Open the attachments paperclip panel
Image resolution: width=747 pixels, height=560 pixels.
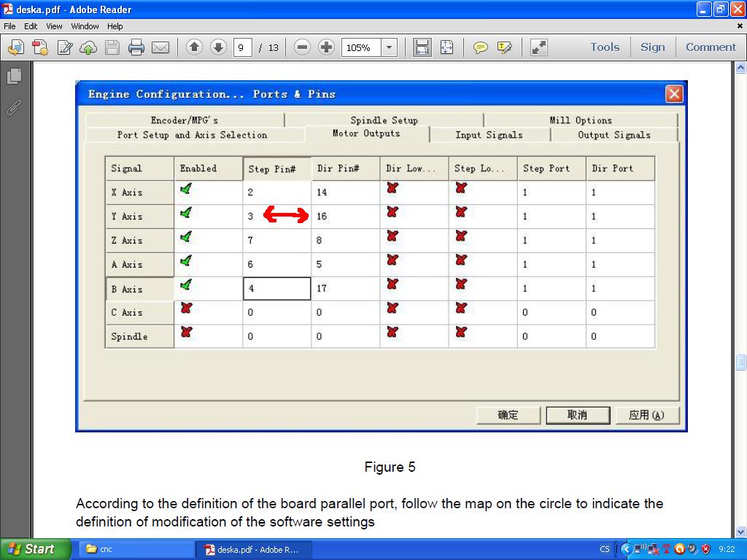click(x=14, y=107)
